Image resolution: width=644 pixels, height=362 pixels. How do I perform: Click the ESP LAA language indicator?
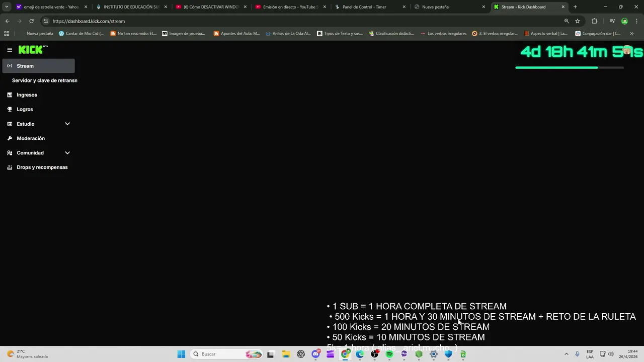pyautogui.click(x=590, y=354)
